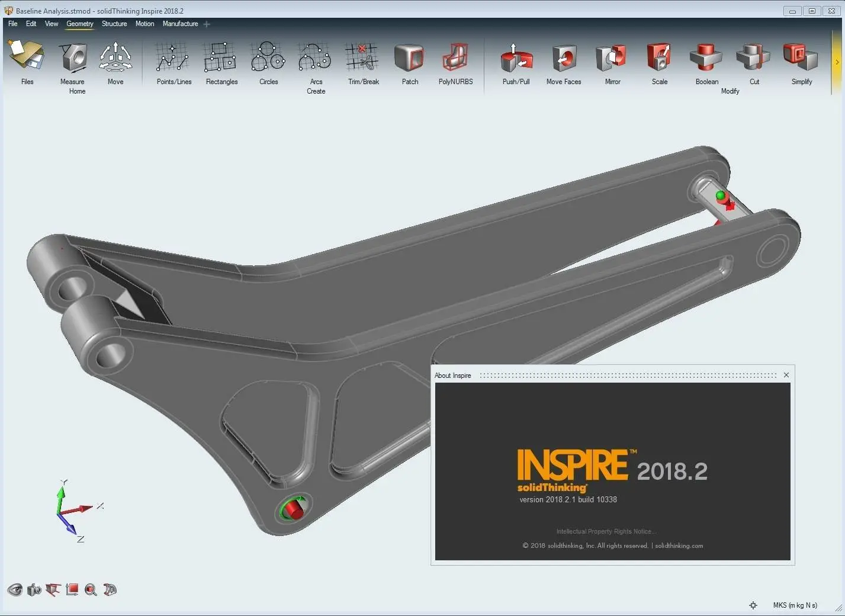Select the Move Faces tool
The width and height of the screenshot is (845, 616).
(564, 57)
